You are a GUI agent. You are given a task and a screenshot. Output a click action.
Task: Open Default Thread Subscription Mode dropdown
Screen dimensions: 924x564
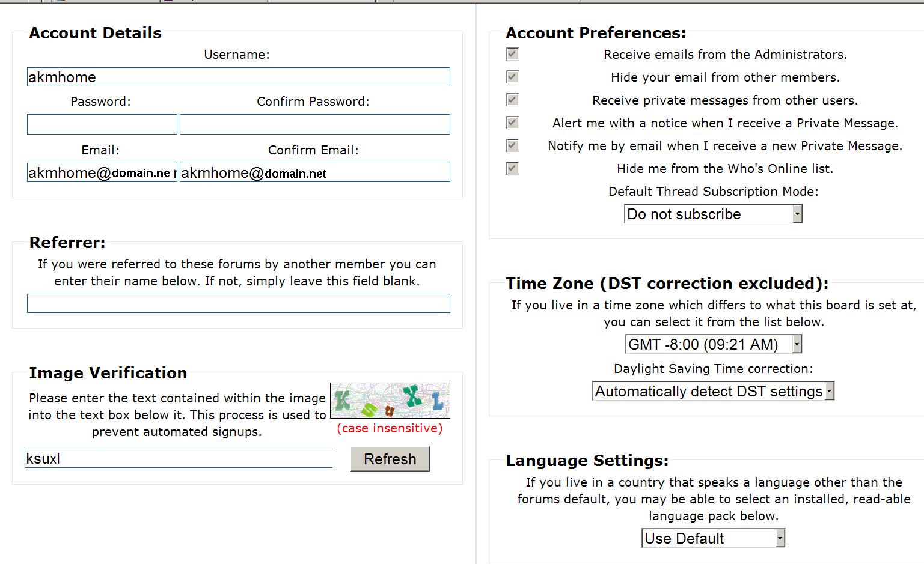pyautogui.click(x=713, y=214)
